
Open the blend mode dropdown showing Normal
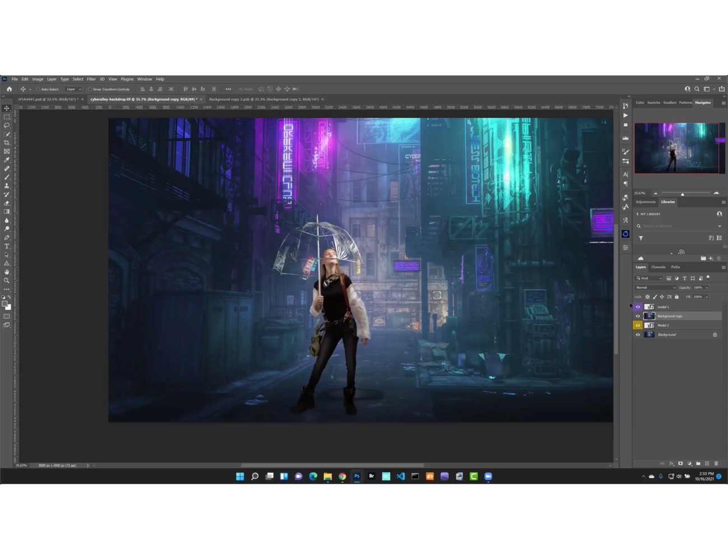pyautogui.click(x=655, y=287)
